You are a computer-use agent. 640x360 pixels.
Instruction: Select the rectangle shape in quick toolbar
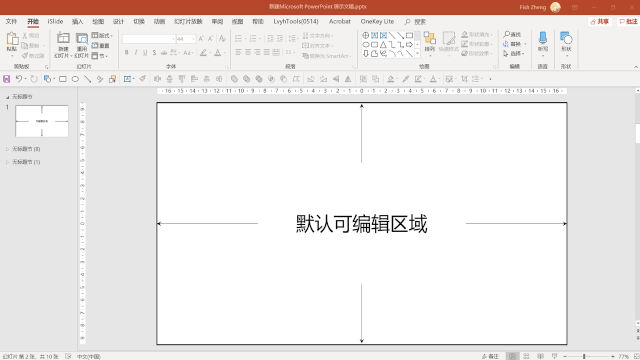[63, 79]
